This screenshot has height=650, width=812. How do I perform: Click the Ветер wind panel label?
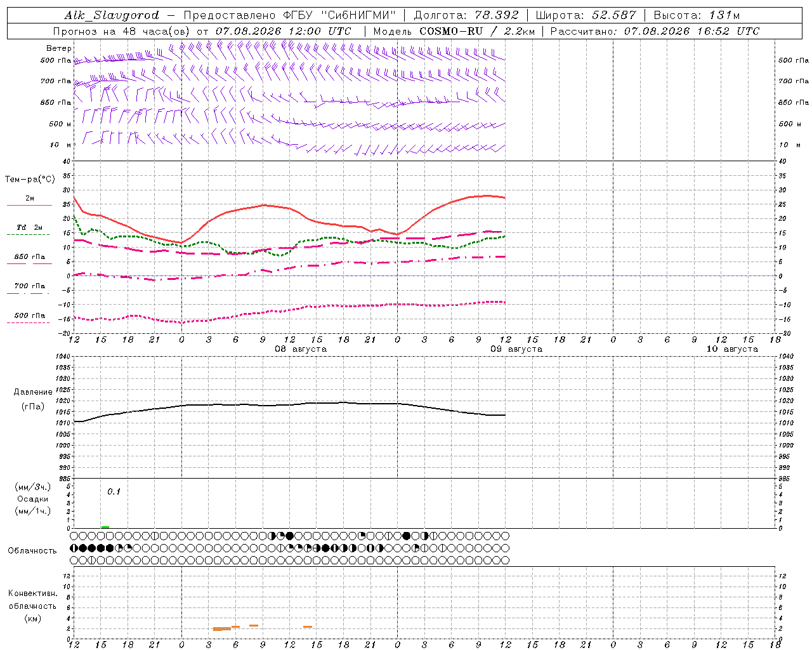click(x=58, y=48)
